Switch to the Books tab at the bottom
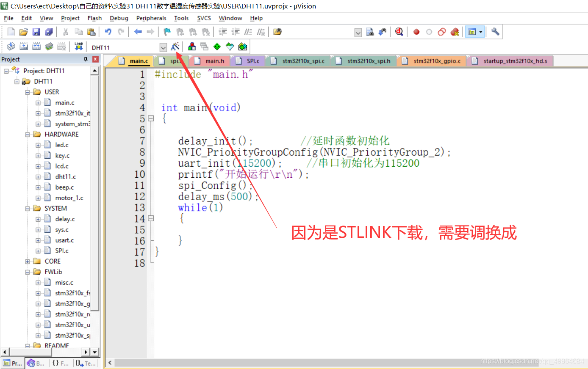 tap(36, 363)
